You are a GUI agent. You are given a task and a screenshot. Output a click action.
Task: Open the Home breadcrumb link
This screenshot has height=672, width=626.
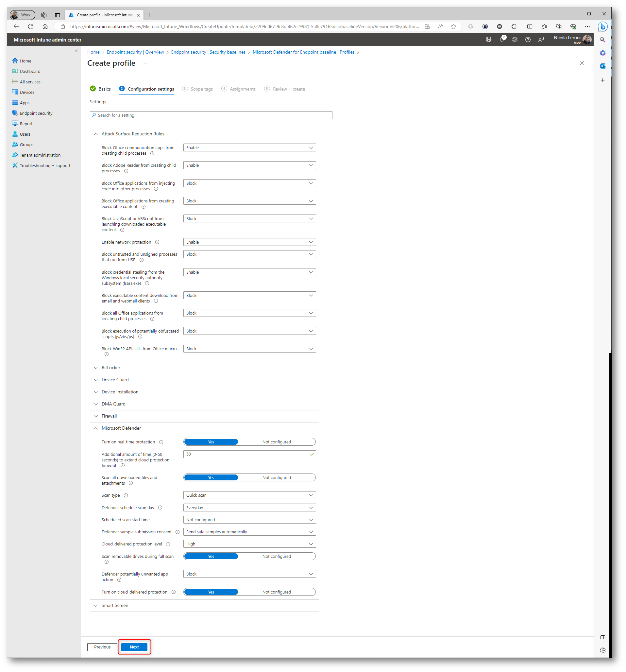[x=93, y=52]
